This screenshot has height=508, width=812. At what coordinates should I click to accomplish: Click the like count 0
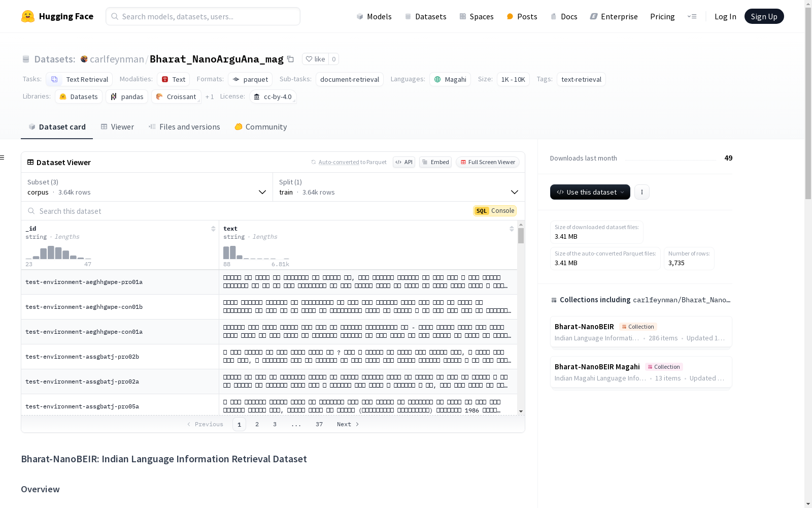(333, 59)
